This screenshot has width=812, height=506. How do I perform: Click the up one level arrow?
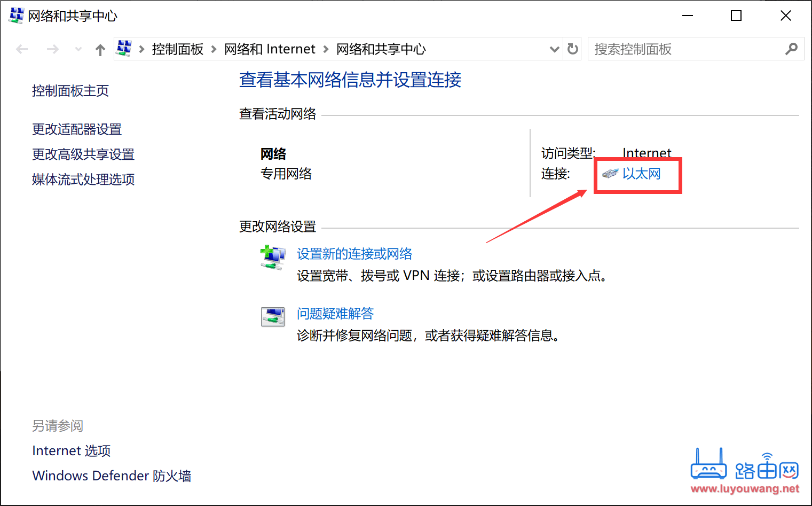(x=100, y=49)
